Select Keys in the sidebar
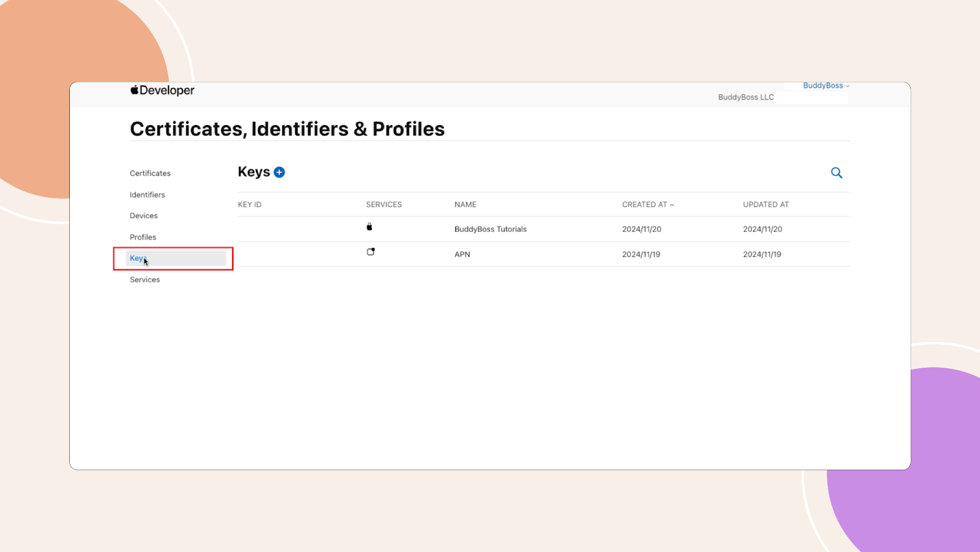Screen dimensions: 980x552 (176, 259)
